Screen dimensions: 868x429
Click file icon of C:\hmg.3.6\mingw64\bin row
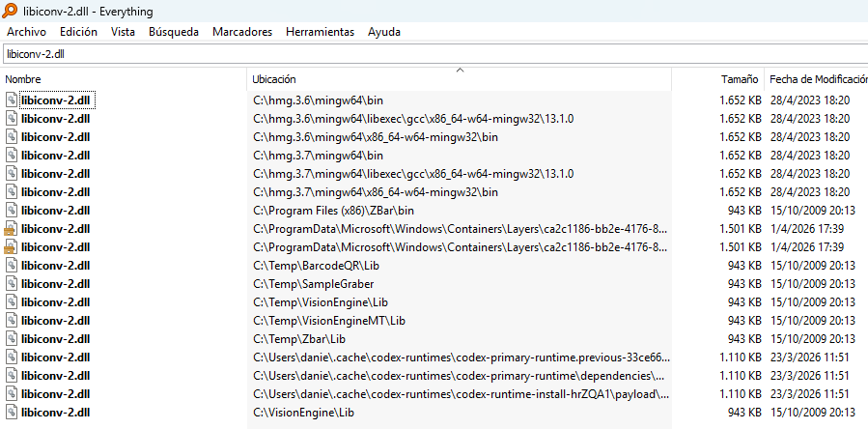tap(12, 100)
